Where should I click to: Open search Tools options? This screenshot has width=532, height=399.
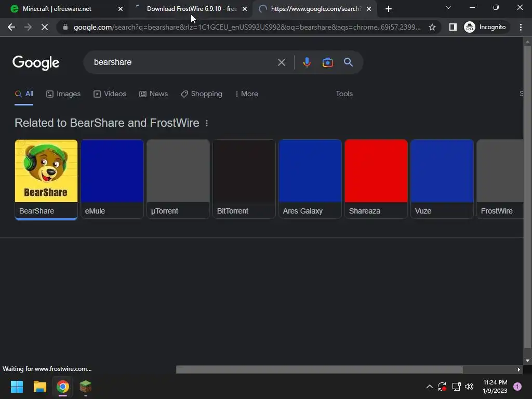(344, 94)
